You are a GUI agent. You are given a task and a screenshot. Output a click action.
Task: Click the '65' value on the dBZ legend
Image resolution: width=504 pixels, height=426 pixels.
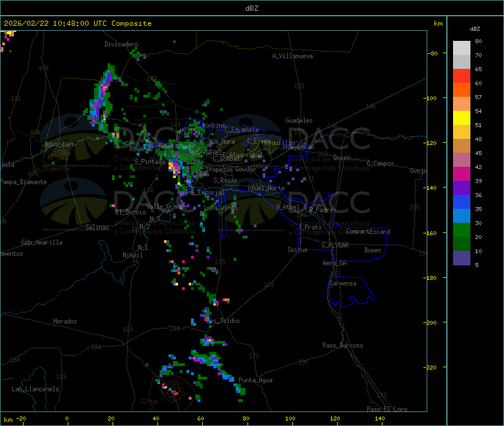478,69
